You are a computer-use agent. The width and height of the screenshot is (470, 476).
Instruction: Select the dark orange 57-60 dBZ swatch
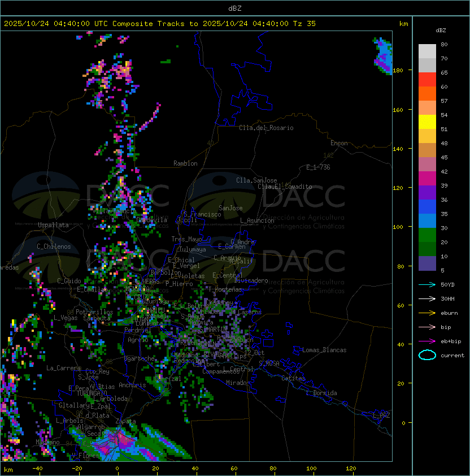427,93
